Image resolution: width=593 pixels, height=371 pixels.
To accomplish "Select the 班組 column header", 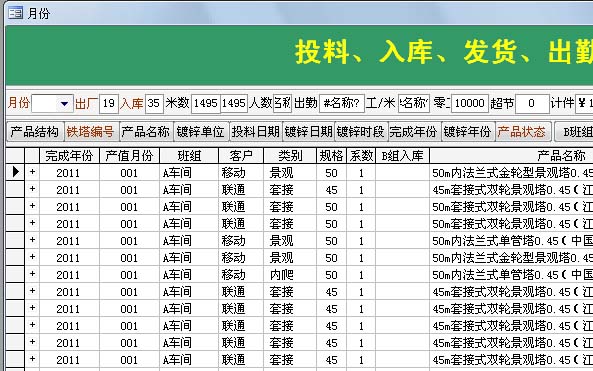I will (189, 155).
